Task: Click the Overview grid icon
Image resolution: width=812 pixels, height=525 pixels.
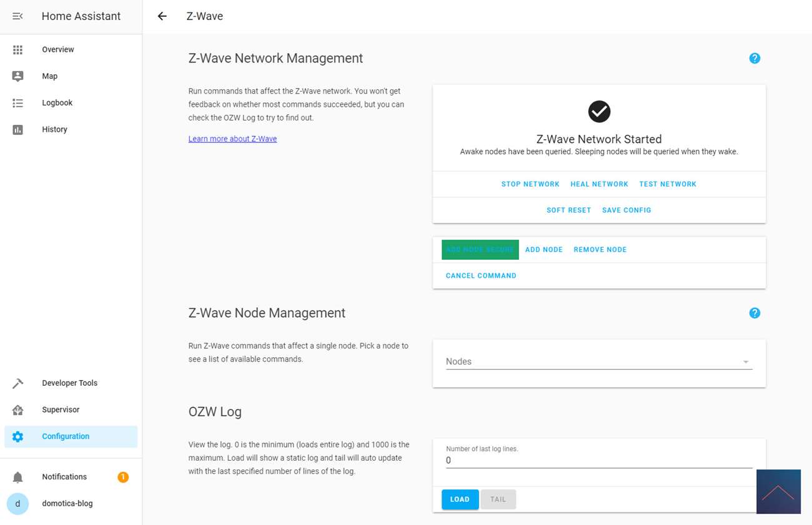Action: [x=17, y=49]
